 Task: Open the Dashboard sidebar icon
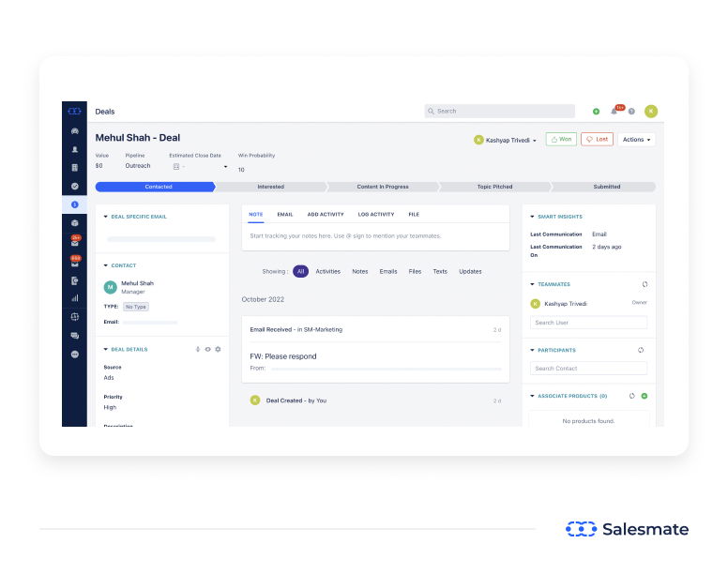75,131
